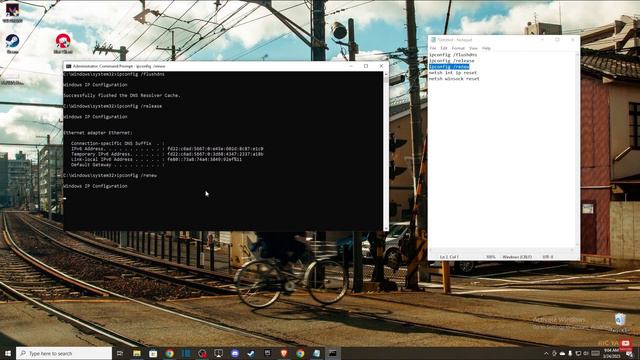The width and height of the screenshot is (640, 360).
Task: Open the clock and date flyout
Action: [611, 353]
